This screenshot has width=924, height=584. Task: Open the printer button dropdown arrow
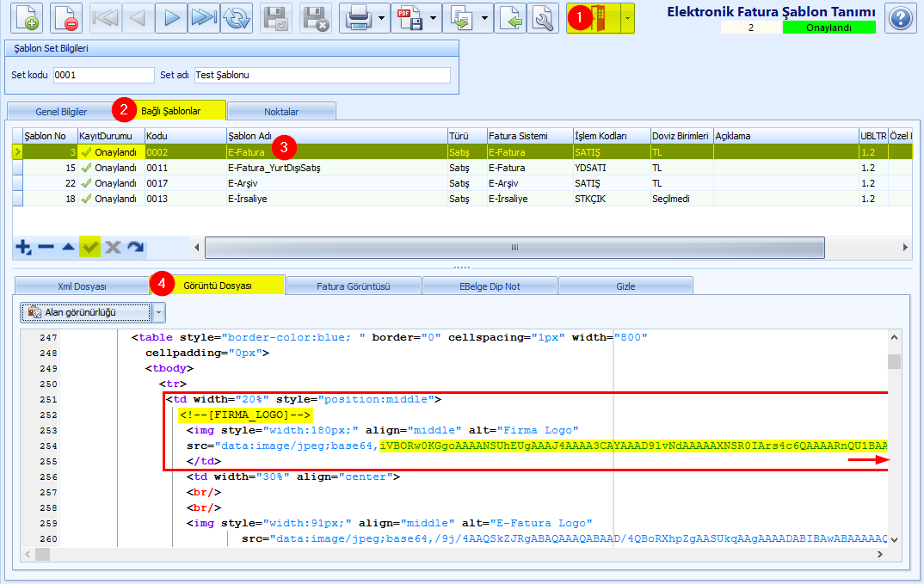pyautogui.click(x=382, y=18)
